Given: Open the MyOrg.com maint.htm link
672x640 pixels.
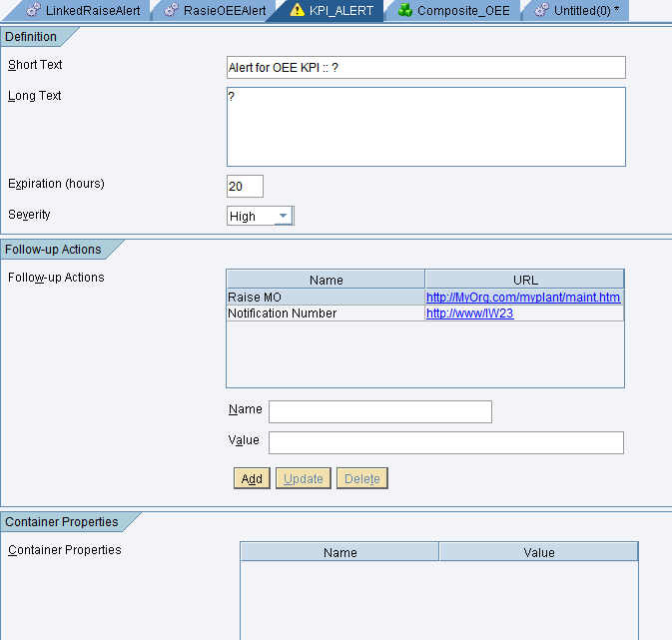Looking at the screenshot, I should [523, 298].
